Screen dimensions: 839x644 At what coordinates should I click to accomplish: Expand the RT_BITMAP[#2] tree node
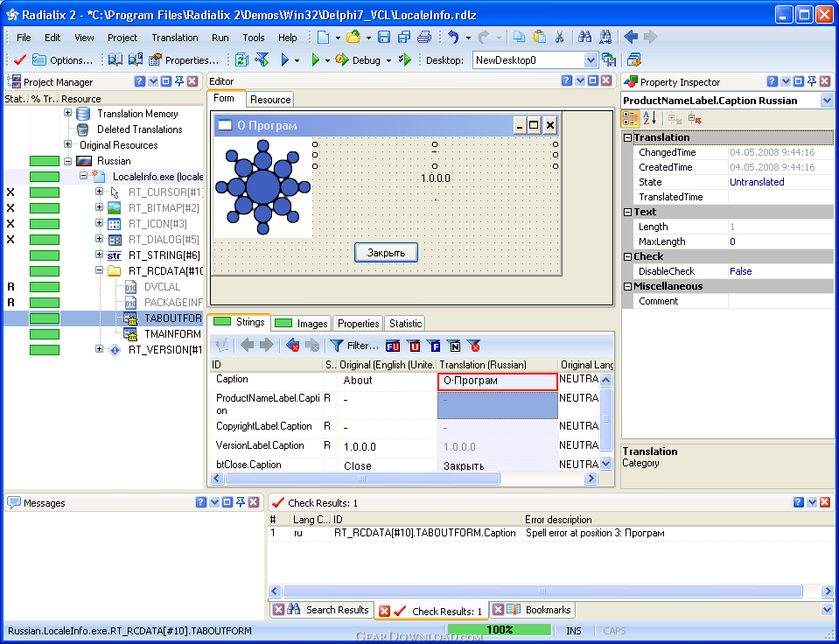coord(99,208)
